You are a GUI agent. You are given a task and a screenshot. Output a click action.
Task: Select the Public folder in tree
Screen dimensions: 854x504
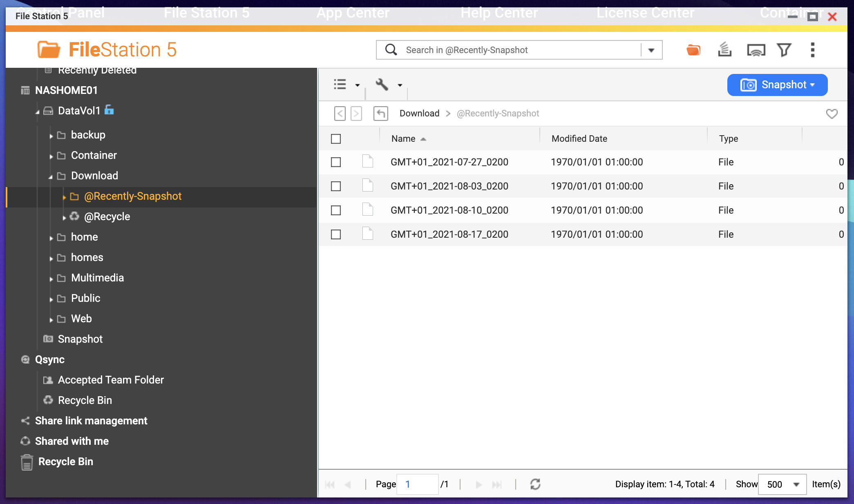pos(85,298)
